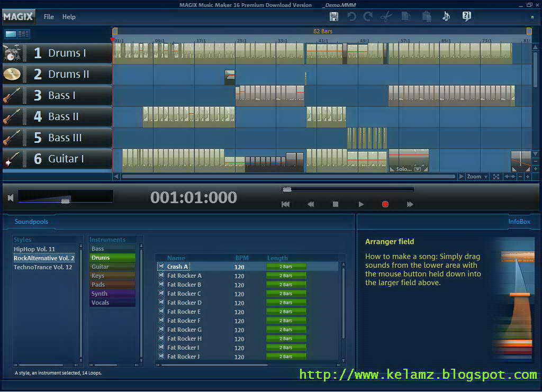
Task: Click the instrument icon of Bass II track
Action: [x=12, y=116]
